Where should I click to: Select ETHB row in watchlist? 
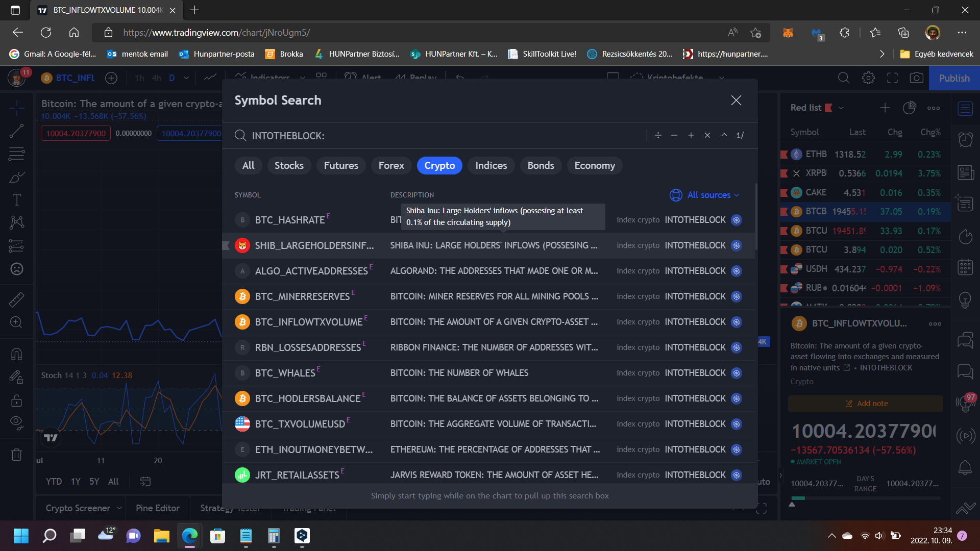pyautogui.click(x=865, y=154)
